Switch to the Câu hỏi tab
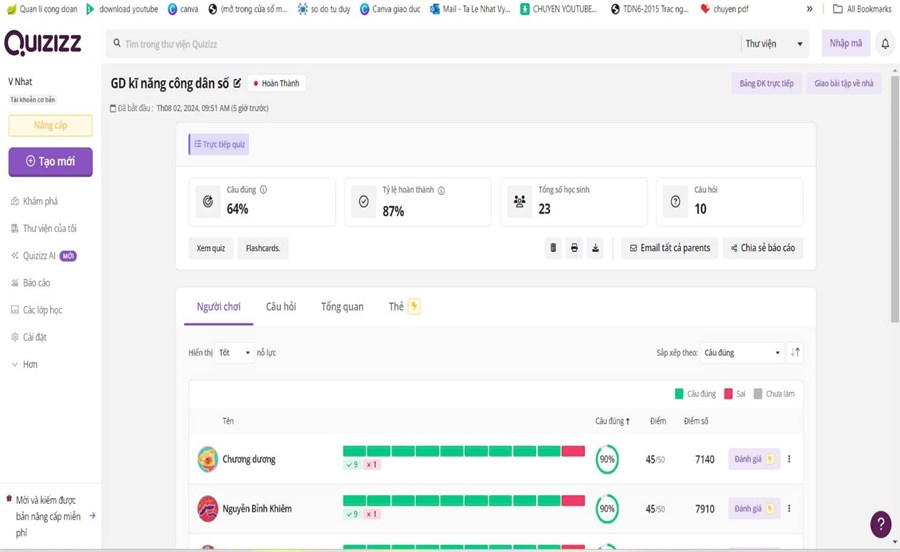 tap(281, 306)
